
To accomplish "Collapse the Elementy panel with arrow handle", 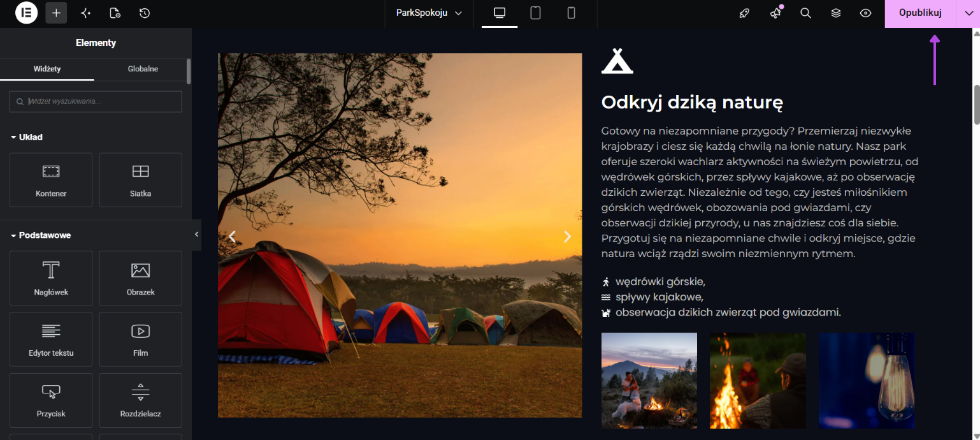I will click(x=196, y=235).
